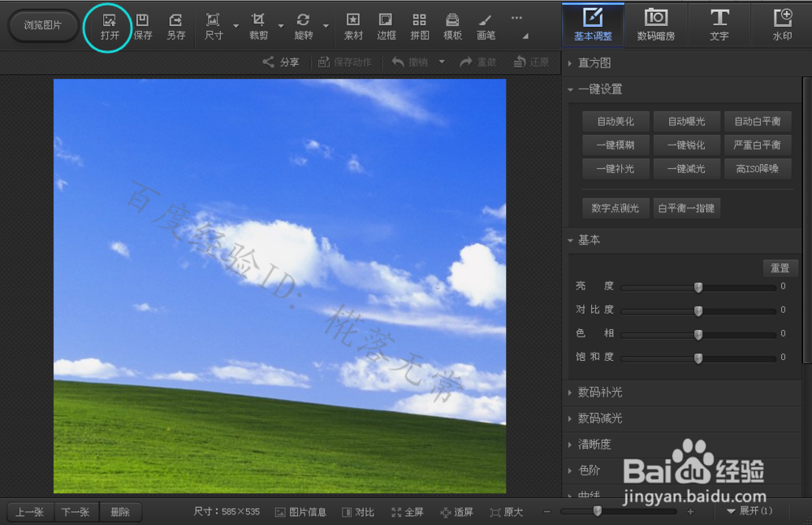This screenshot has width=812, height=525.
Task: Undo with the 撤销 icon
Action: (409, 63)
